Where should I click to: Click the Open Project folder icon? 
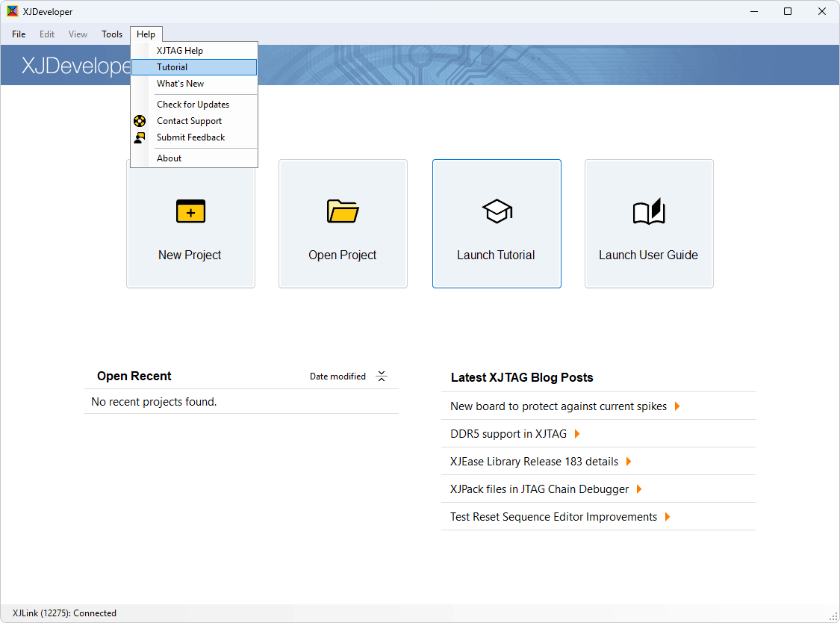point(343,211)
